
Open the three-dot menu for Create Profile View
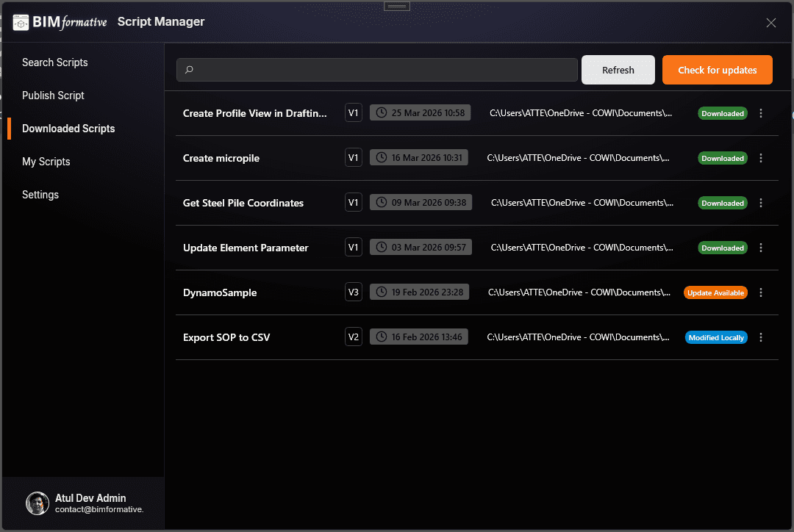[761, 113]
